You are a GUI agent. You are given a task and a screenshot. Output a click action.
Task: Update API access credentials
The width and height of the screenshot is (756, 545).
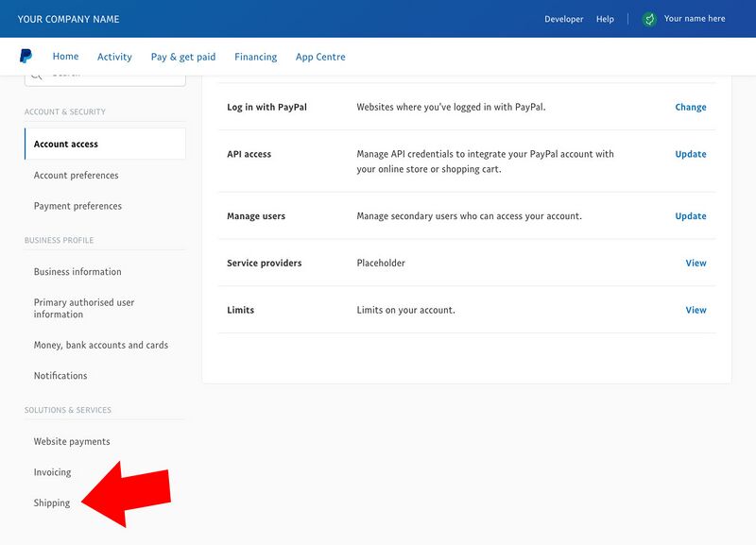691,154
